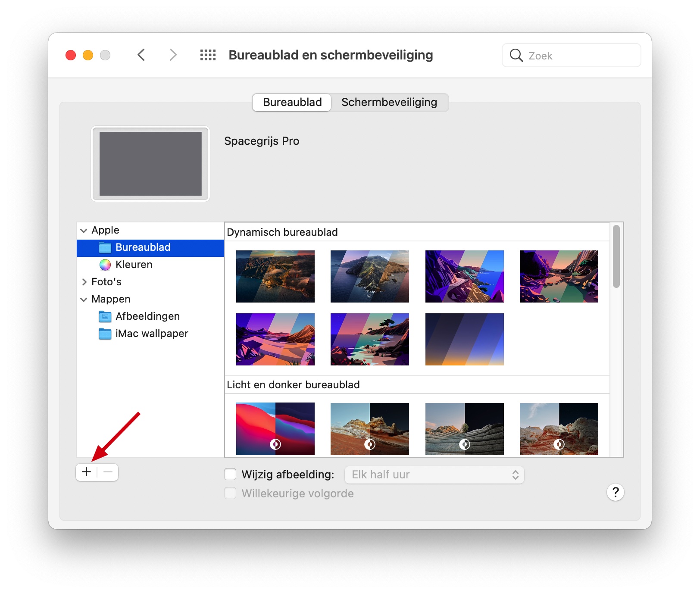Show all preferences grid icon
700x593 pixels.
click(208, 55)
